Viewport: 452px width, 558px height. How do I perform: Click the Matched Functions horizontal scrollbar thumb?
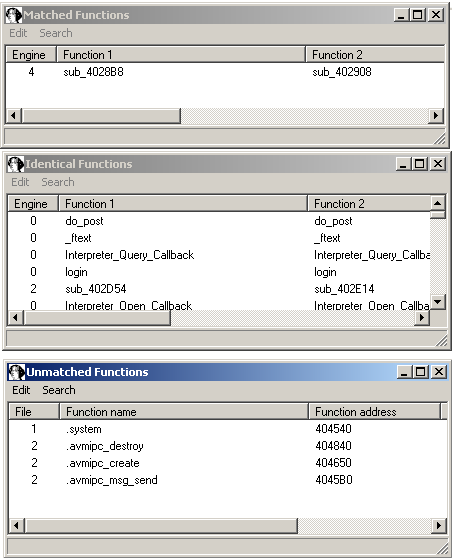(101, 116)
